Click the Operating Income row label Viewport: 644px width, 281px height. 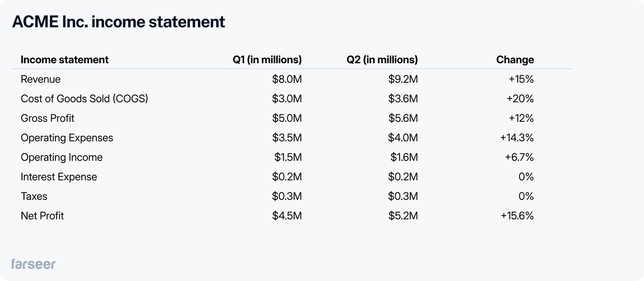pos(62,157)
